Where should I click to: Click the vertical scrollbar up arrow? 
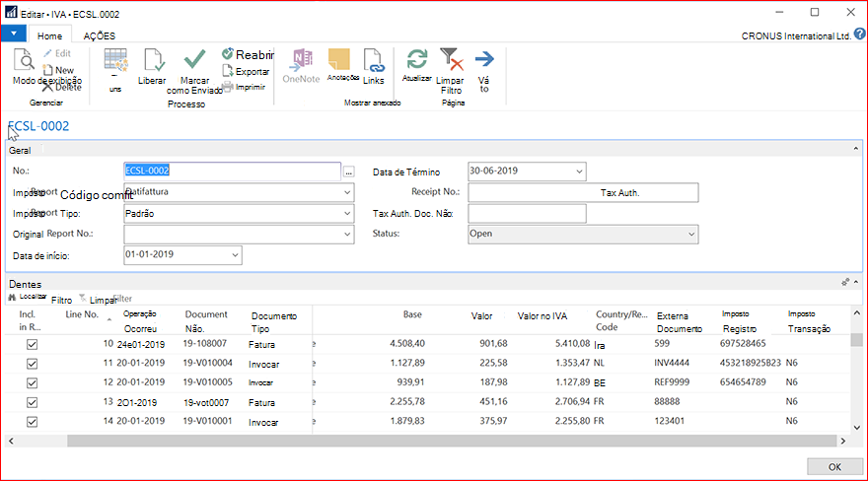pos(856,312)
